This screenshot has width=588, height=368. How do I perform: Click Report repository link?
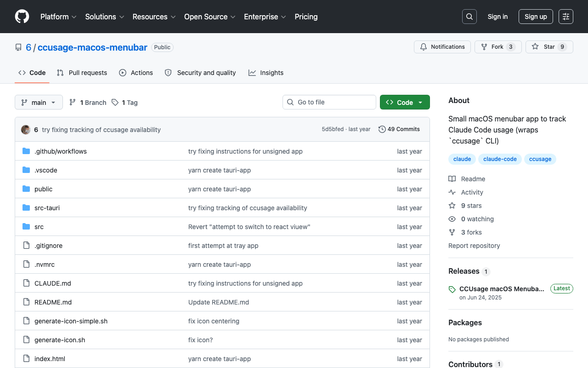click(474, 246)
